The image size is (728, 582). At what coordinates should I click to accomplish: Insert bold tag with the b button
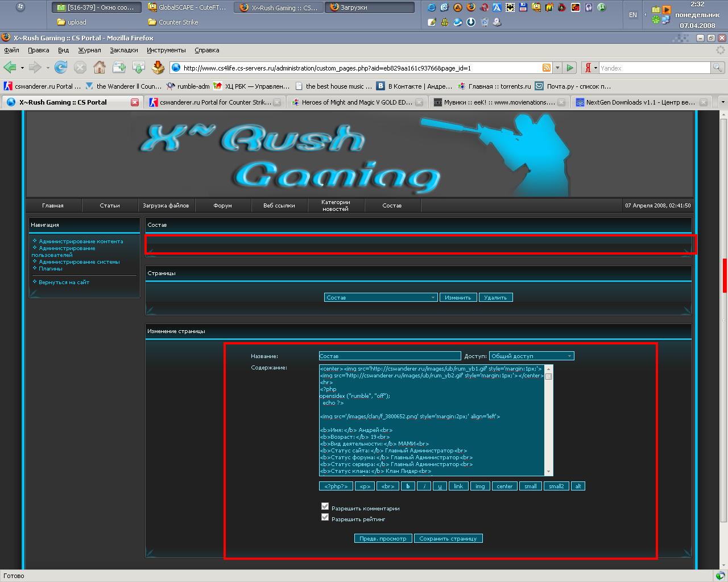tap(408, 486)
